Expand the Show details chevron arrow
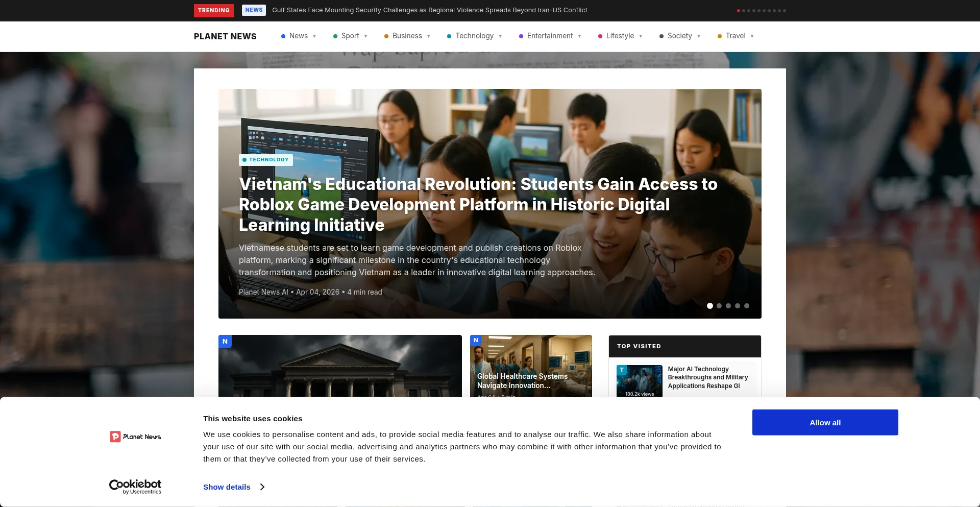Viewport: 980px width, 507px height. (262, 487)
